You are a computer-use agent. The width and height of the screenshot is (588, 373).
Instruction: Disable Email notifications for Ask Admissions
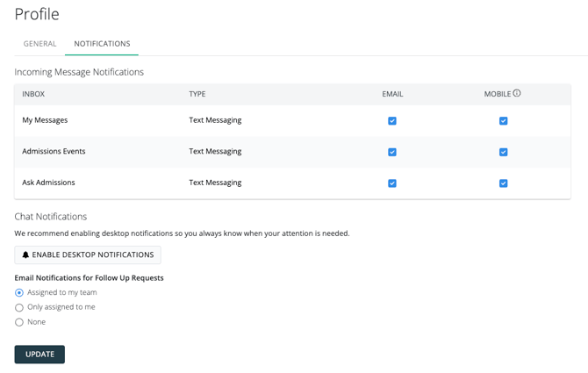(392, 183)
